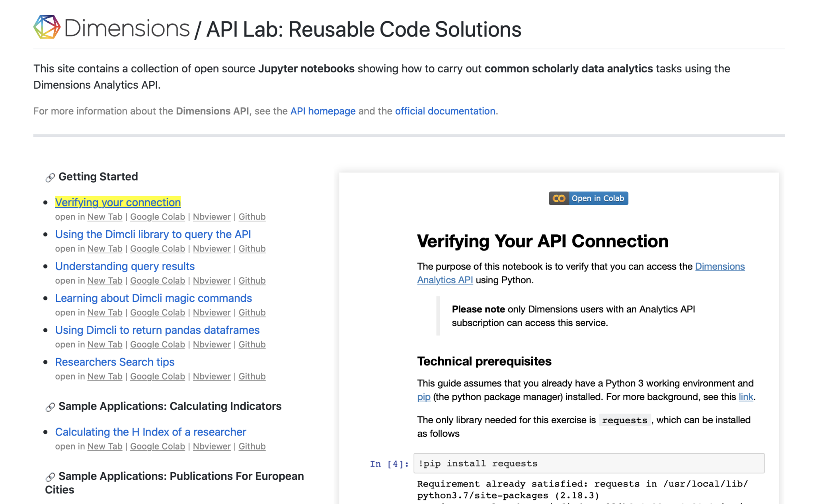Click the anchor icon next to Sample Applications: Calculating Indicators

pyautogui.click(x=49, y=407)
